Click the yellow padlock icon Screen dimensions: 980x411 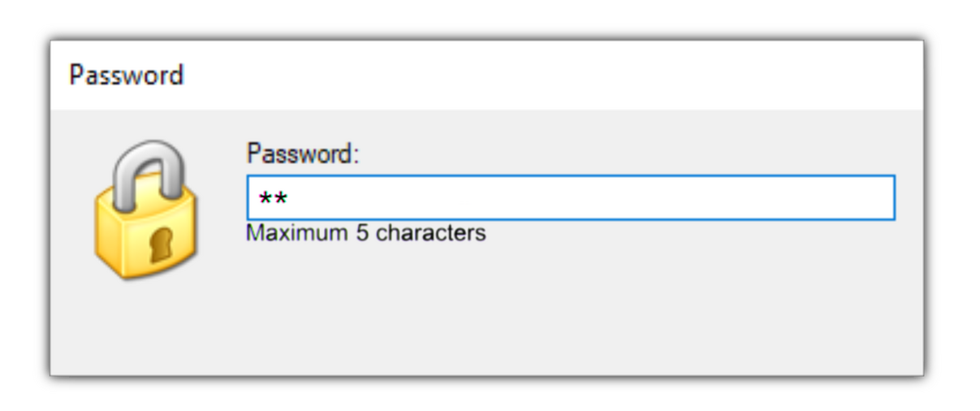[145, 213]
